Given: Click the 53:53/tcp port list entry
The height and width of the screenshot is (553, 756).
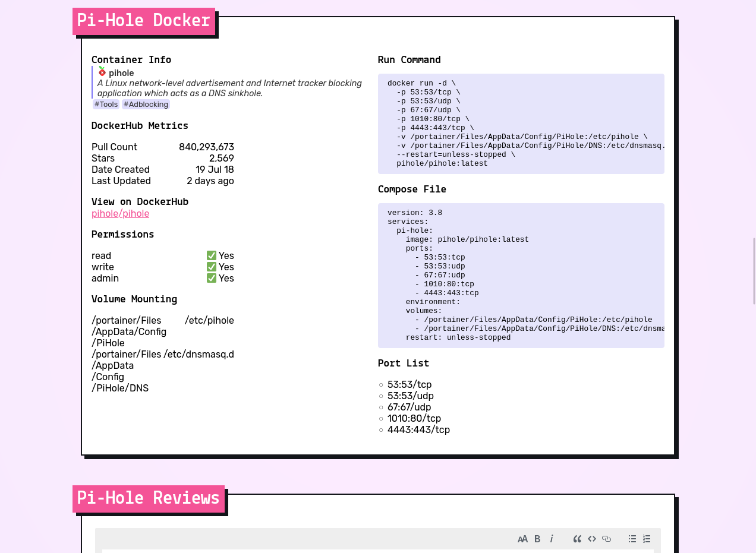Looking at the screenshot, I should [x=409, y=385].
